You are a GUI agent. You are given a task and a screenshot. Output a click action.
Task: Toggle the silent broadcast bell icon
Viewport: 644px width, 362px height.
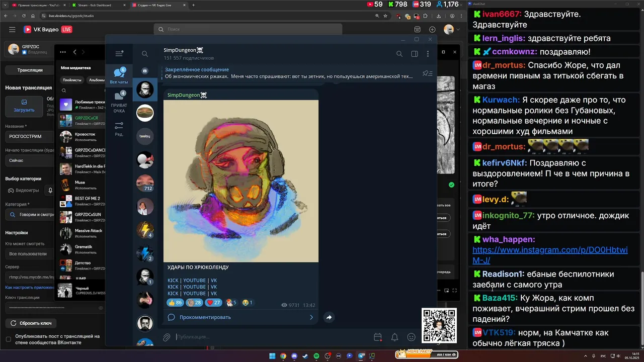[395, 337]
